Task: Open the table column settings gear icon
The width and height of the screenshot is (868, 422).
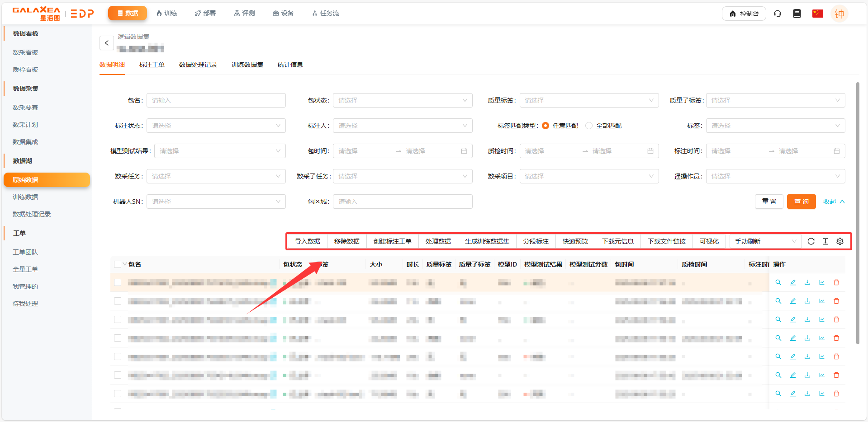Action: click(840, 241)
